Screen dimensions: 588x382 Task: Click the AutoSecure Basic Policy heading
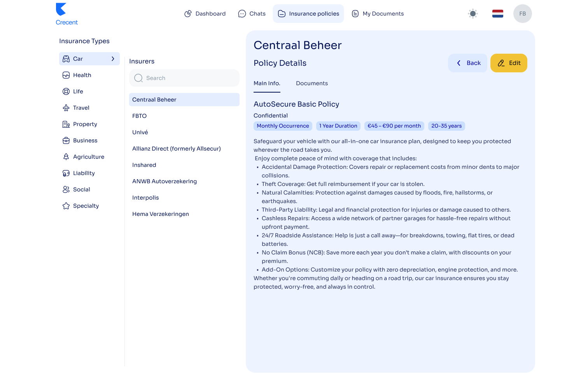tap(296, 104)
